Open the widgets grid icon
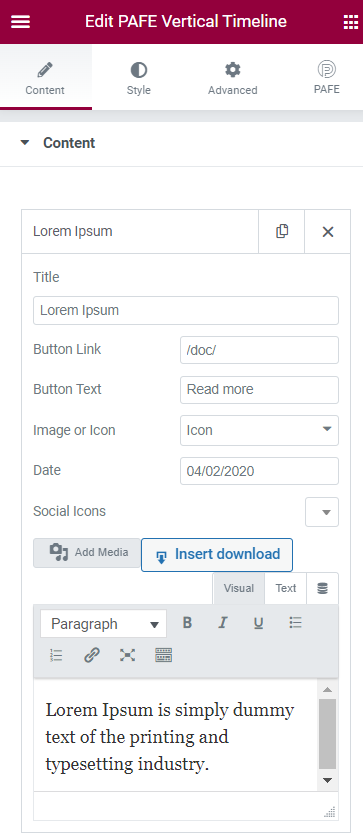 pos(350,22)
